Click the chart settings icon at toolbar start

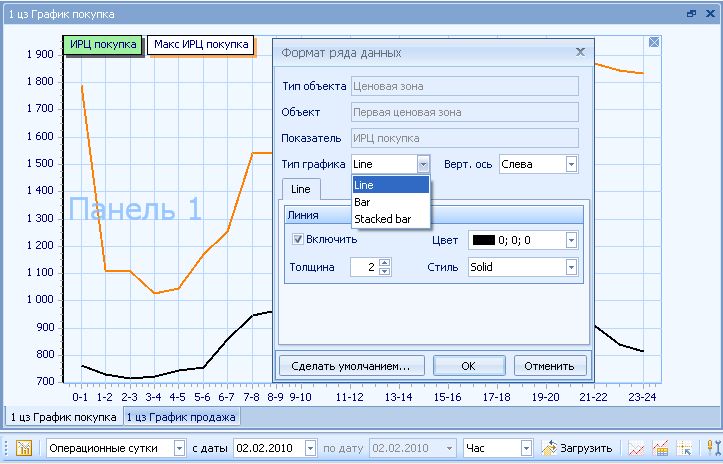click(x=24, y=448)
